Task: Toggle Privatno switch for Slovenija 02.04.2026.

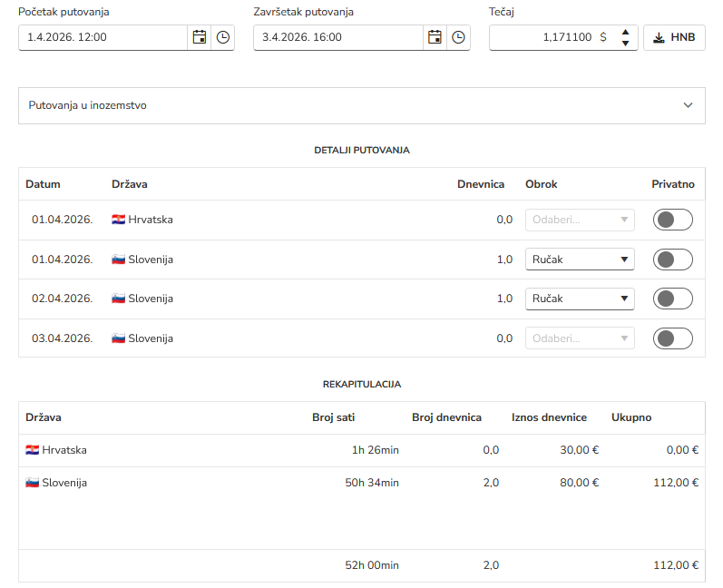Action: [672, 299]
